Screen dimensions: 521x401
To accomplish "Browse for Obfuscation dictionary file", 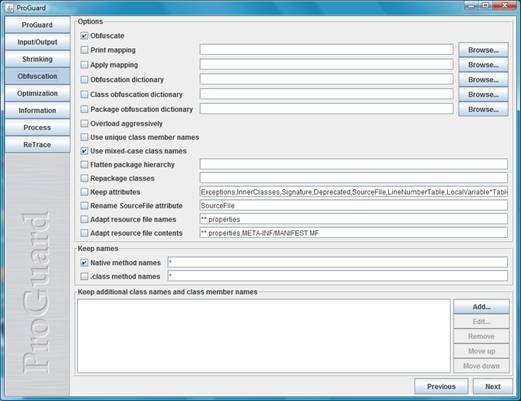I will [x=483, y=80].
